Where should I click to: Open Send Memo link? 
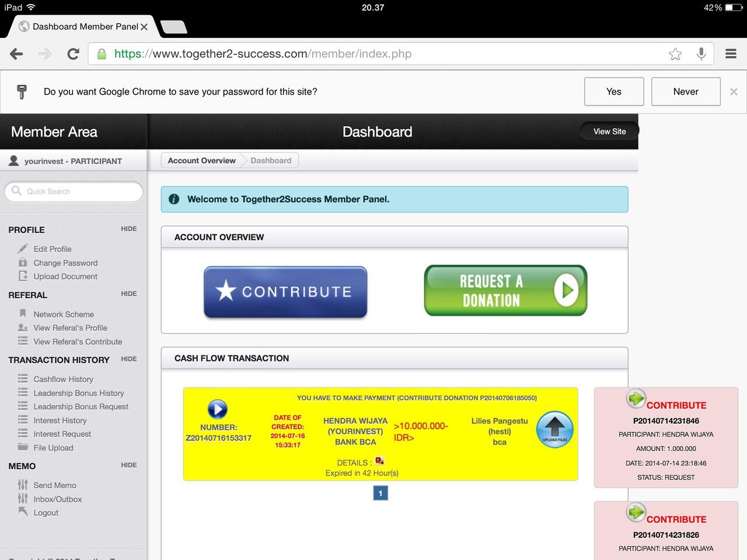point(55,485)
